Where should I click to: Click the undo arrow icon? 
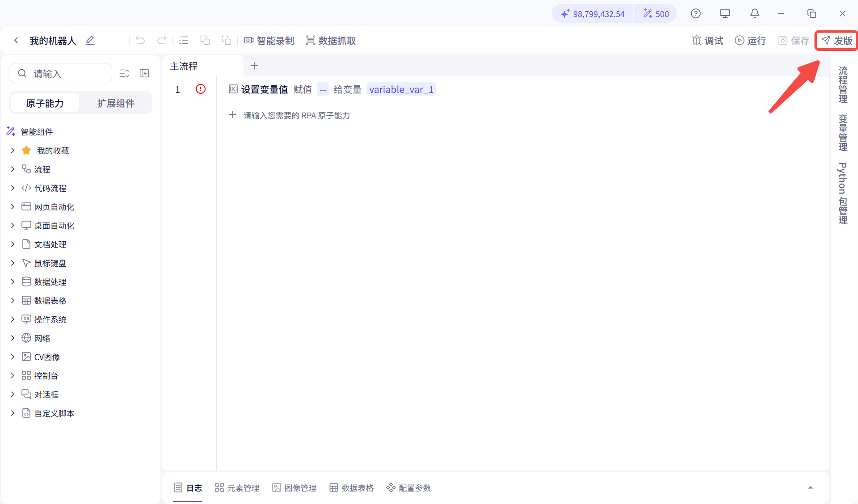140,41
